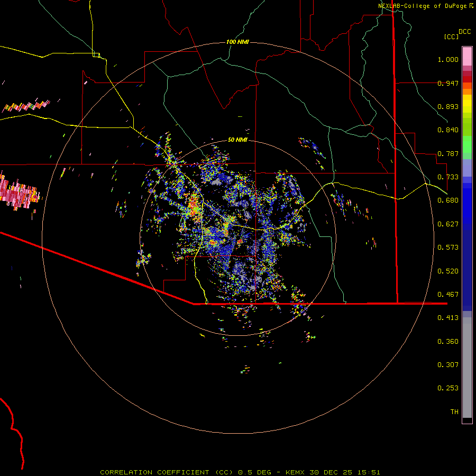
Task: Pick the red color bar segment near 0.947
Action: [x=467, y=79]
